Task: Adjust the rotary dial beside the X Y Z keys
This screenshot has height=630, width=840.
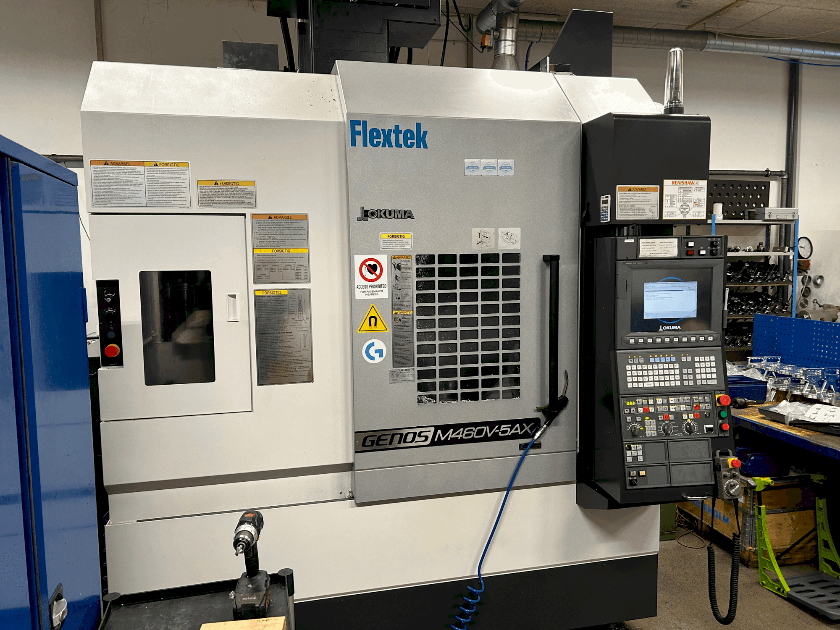Action: [x=635, y=430]
